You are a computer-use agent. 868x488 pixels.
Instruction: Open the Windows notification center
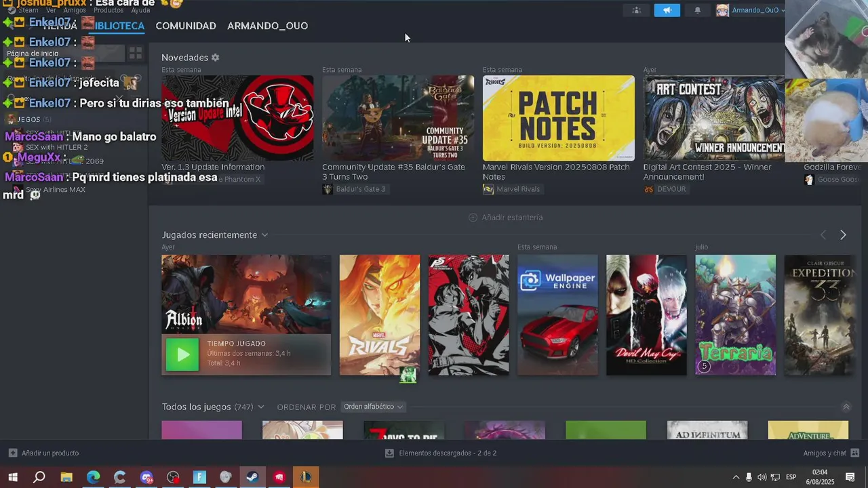(850, 477)
